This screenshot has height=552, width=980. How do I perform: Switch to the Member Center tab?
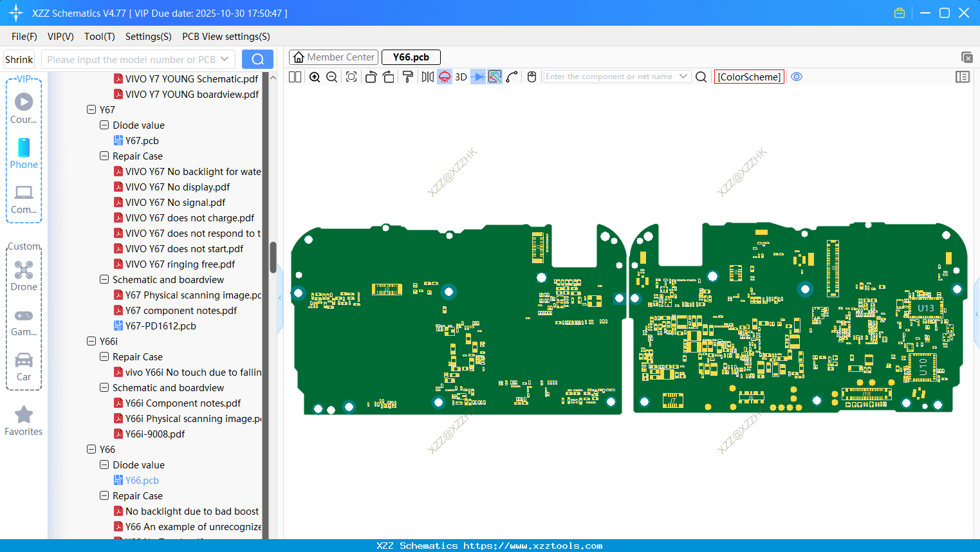click(333, 57)
